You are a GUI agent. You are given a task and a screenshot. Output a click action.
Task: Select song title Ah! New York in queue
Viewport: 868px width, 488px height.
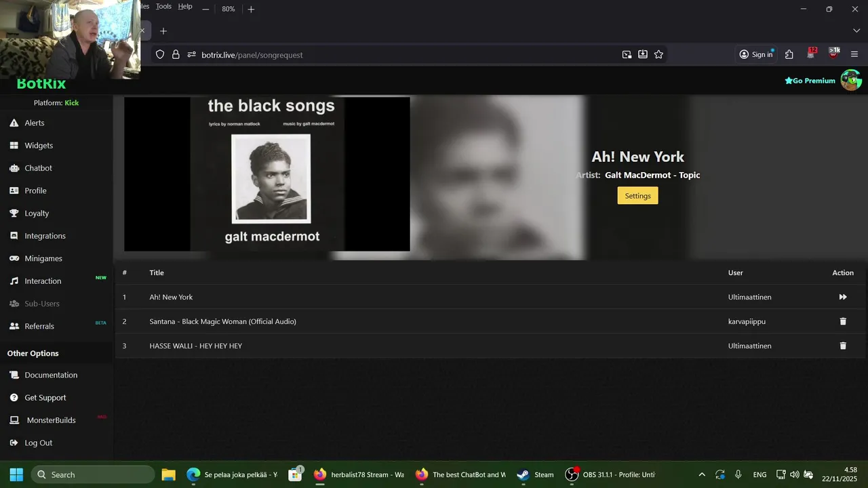coord(171,297)
